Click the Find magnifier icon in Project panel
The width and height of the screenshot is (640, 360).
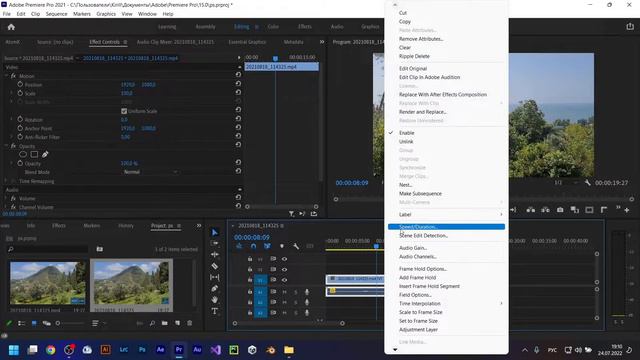pos(152,323)
